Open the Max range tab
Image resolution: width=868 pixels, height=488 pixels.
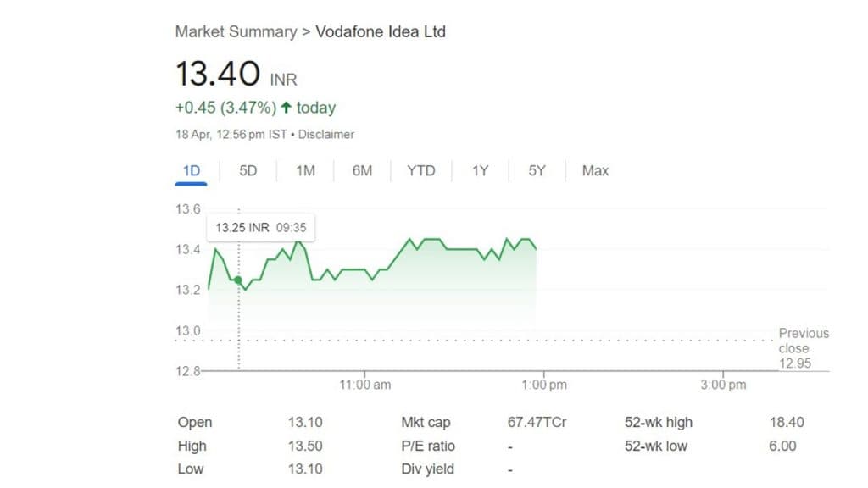[595, 170]
